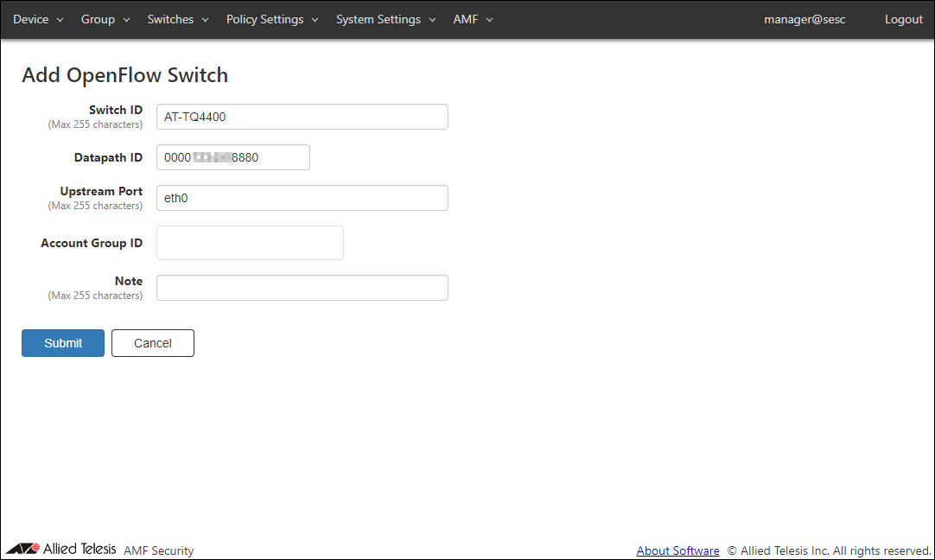Click the Upstream Port field label
The width and height of the screenshot is (935, 560).
point(101,192)
